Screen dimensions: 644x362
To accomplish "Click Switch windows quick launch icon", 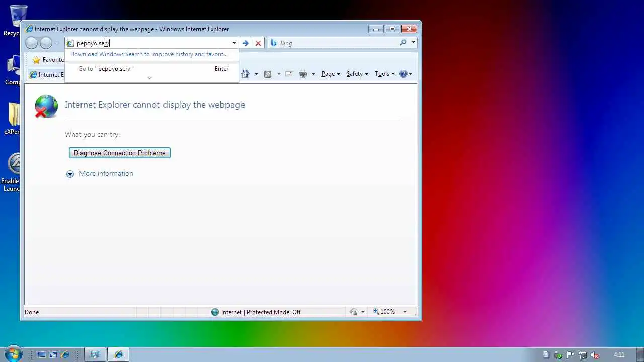I will 53,354.
